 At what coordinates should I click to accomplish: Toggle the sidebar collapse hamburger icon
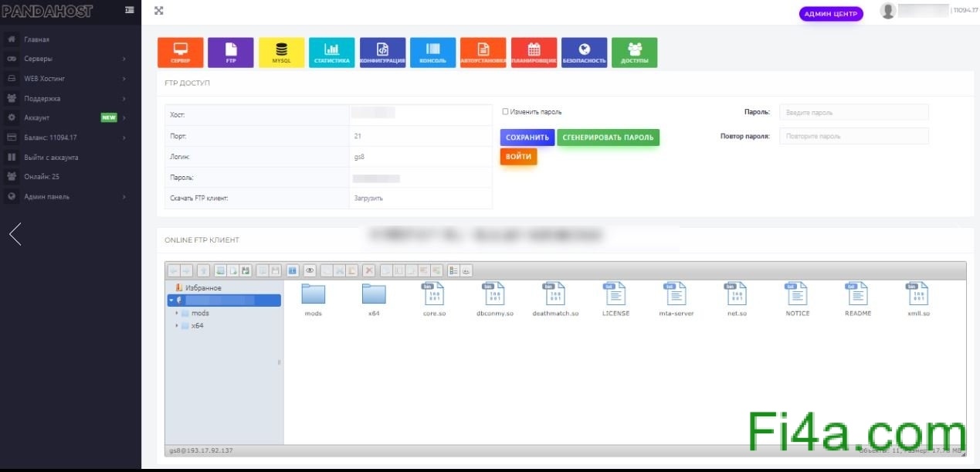130,11
